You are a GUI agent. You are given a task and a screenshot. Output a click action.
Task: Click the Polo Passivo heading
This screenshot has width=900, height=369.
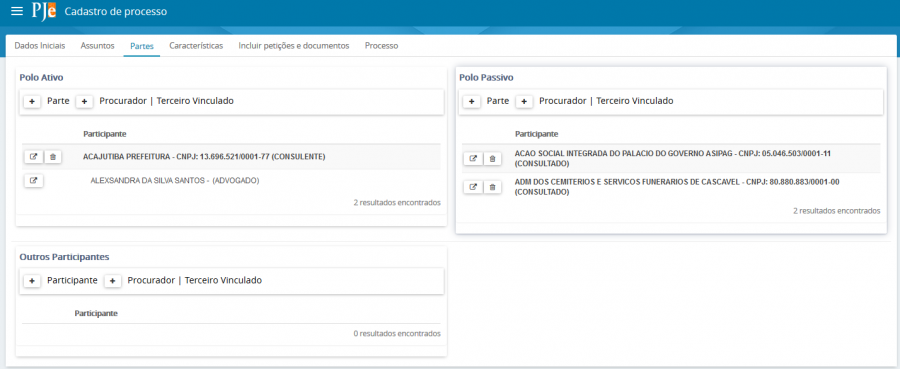pos(486,77)
